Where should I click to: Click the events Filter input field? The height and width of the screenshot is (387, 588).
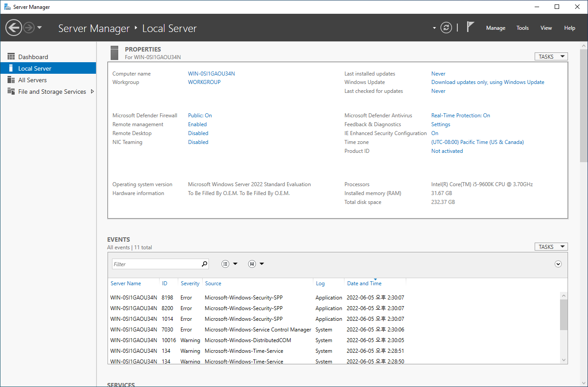click(156, 264)
